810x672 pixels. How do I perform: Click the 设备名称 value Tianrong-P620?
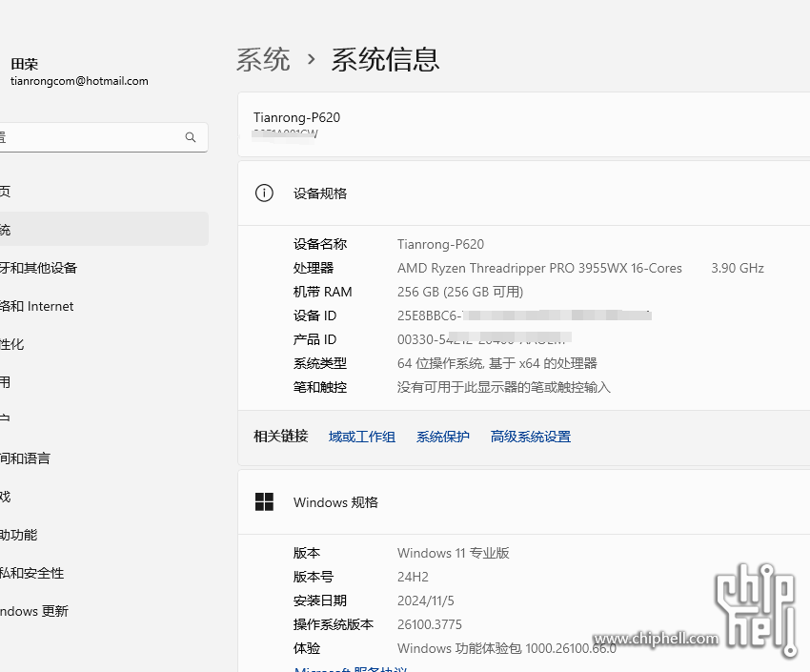[440, 244]
